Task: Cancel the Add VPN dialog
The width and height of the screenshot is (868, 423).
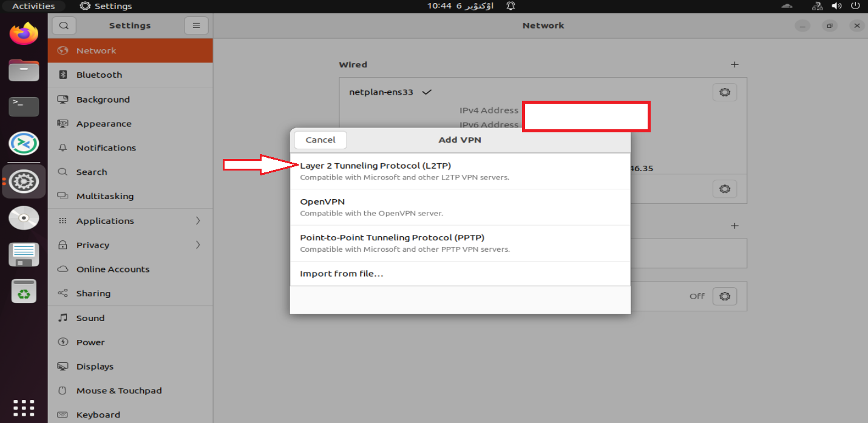Action: pyautogui.click(x=320, y=140)
